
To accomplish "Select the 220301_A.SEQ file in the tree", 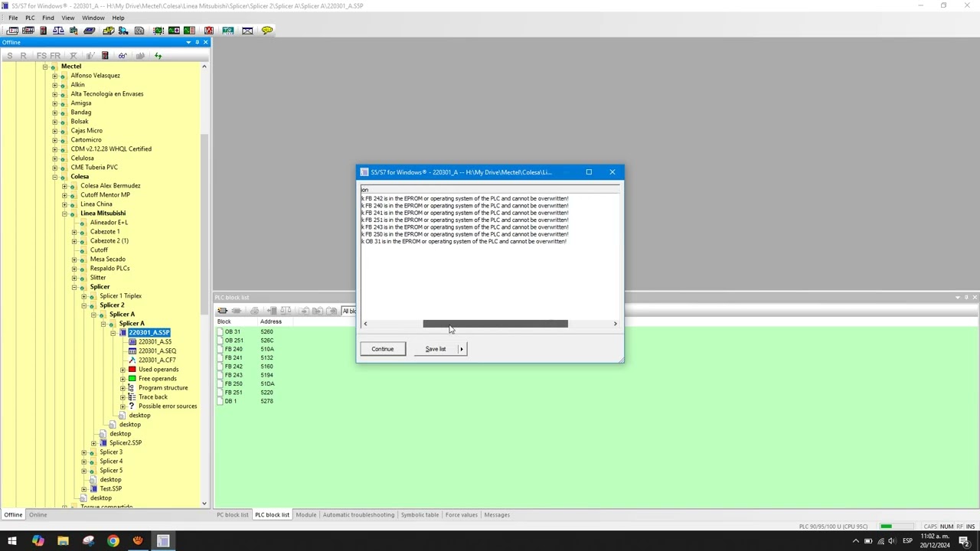I will pos(157,351).
